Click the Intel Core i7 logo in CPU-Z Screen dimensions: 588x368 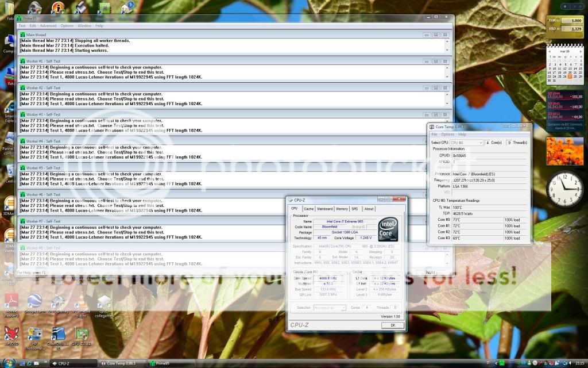coord(388,229)
